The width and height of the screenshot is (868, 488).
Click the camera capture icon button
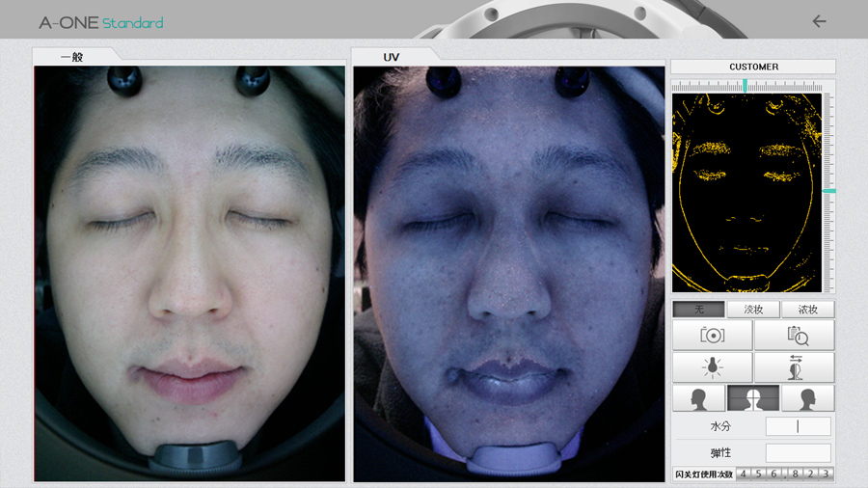click(x=713, y=336)
